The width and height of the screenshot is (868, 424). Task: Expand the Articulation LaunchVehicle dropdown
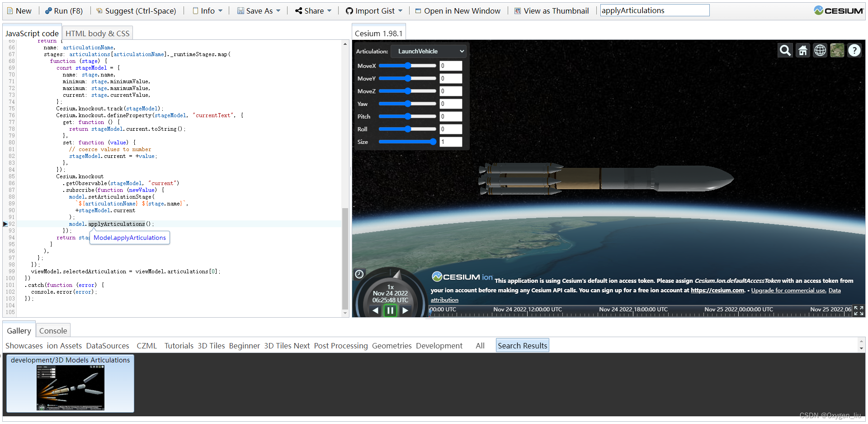click(x=429, y=51)
